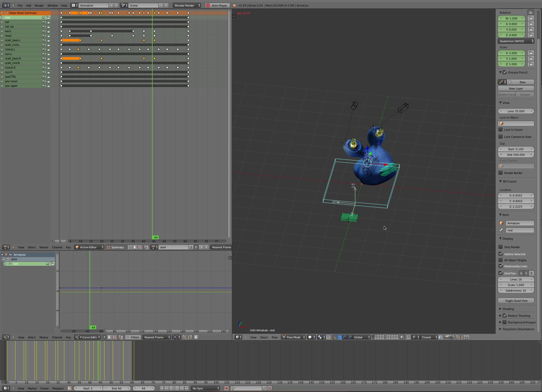Toggle the 3D manipulator widget icon
This screenshot has height=392, width=542.
click(x=335, y=337)
